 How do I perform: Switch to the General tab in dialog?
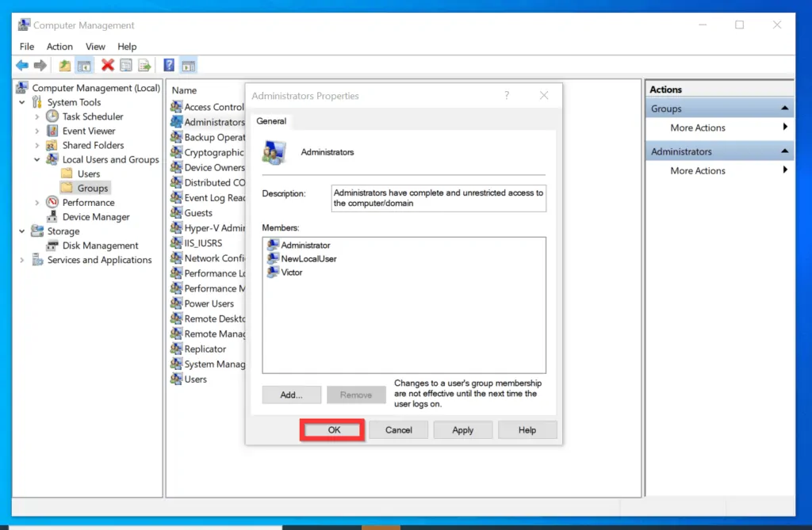coord(271,121)
